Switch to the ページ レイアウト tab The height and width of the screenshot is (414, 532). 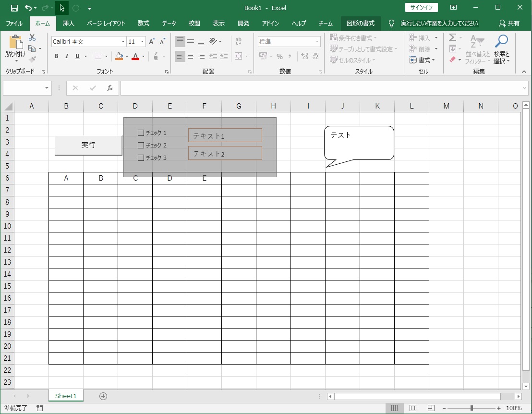106,24
